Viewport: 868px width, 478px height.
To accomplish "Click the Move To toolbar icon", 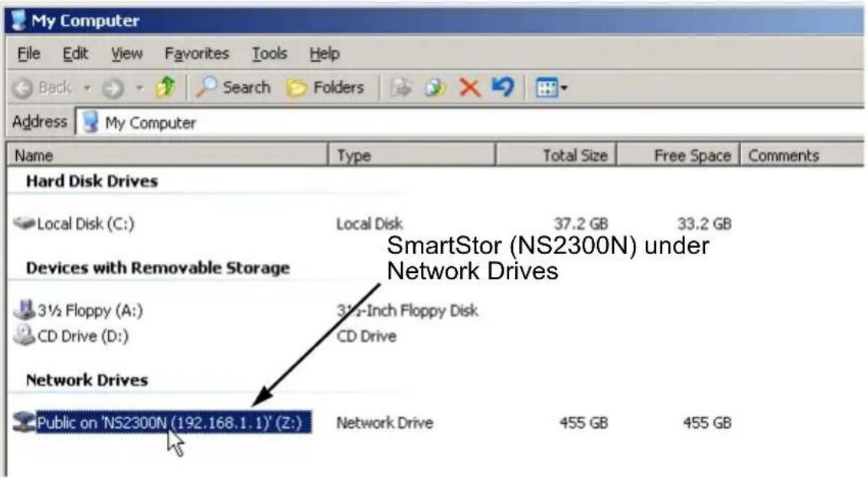I will (x=401, y=87).
